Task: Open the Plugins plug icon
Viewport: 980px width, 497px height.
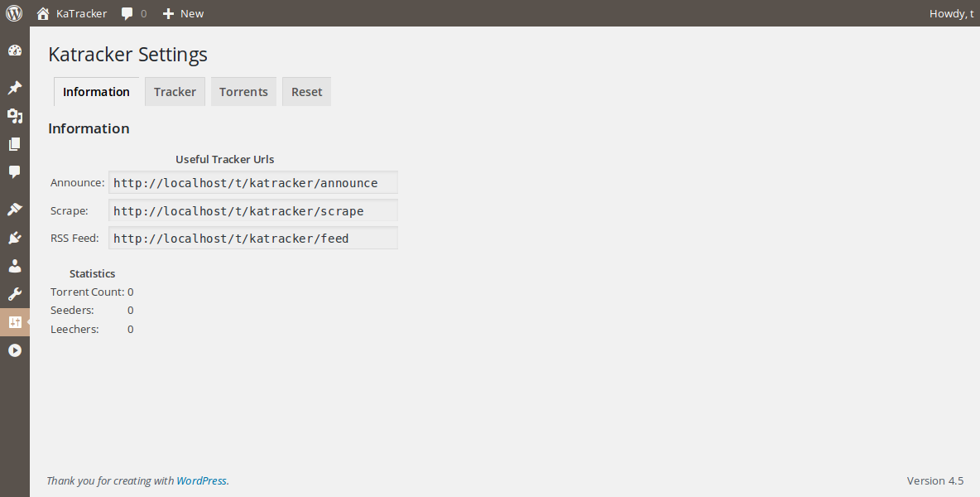Action: click(x=14, y=238)
